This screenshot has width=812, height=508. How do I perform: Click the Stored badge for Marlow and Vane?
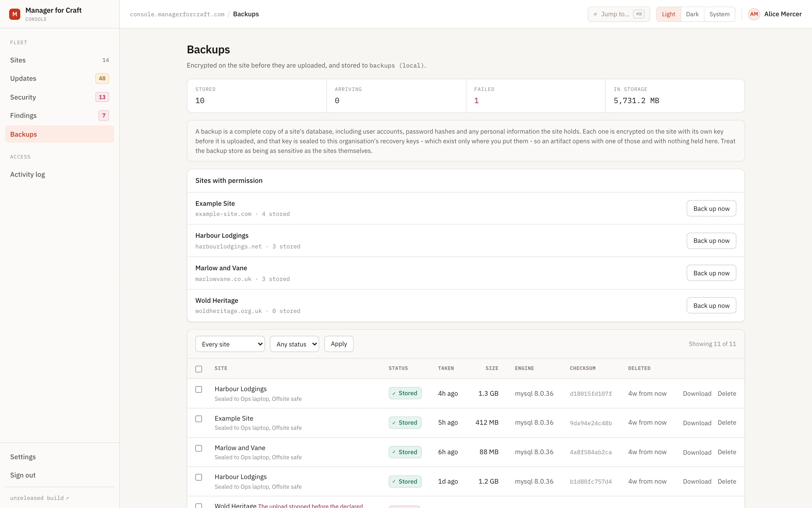pyautogui.click(x=405, y=452)
